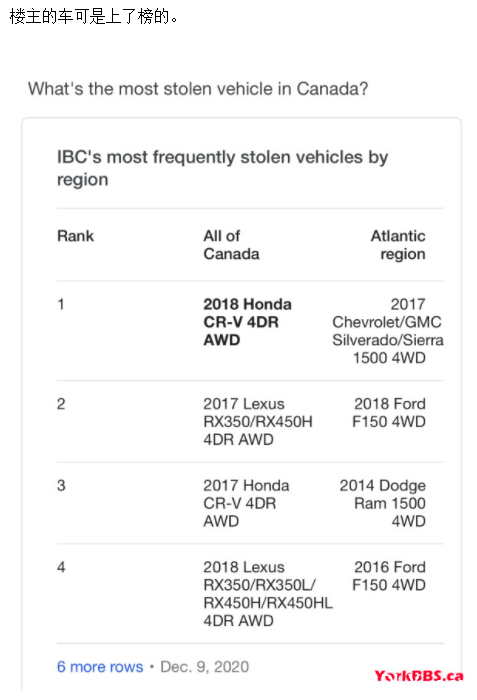Click rank number 2 in the table
The width and height of the screenshot is (477, 700).
click(61, 404)
